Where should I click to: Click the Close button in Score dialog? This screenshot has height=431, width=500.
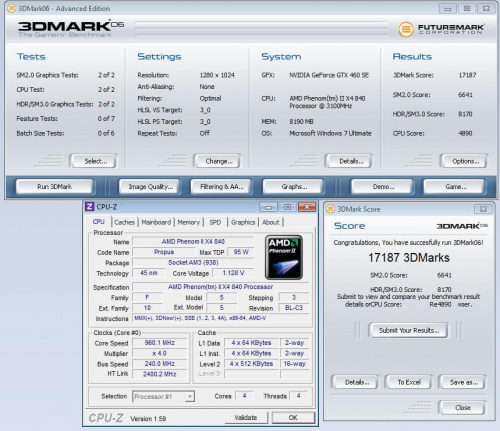[x=462, y=407]
